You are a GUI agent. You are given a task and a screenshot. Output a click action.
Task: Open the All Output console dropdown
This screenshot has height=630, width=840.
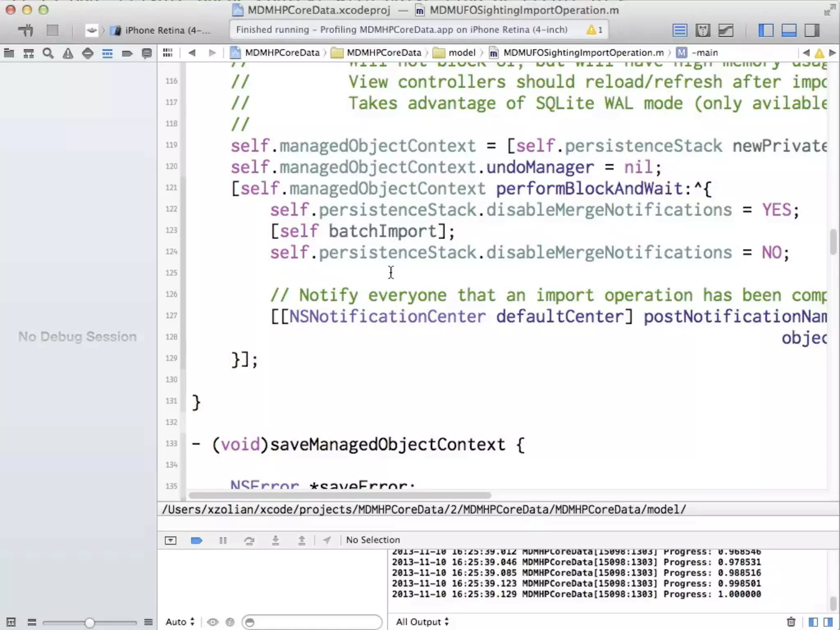[422, 622]
